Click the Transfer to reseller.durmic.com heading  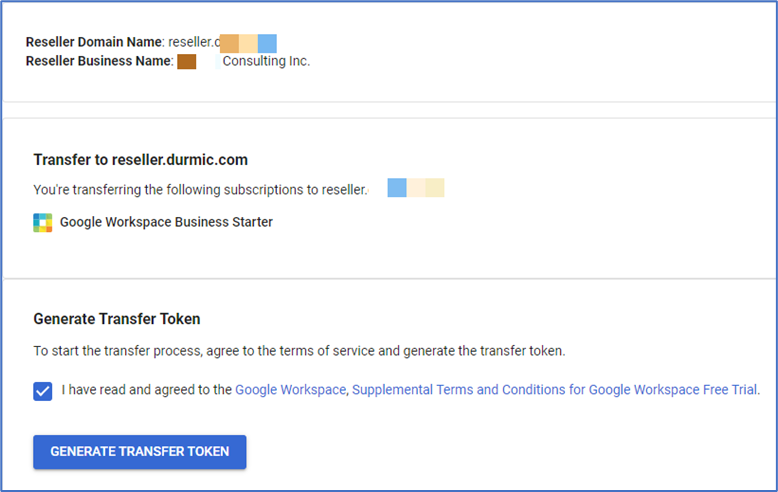click(140, 160)
